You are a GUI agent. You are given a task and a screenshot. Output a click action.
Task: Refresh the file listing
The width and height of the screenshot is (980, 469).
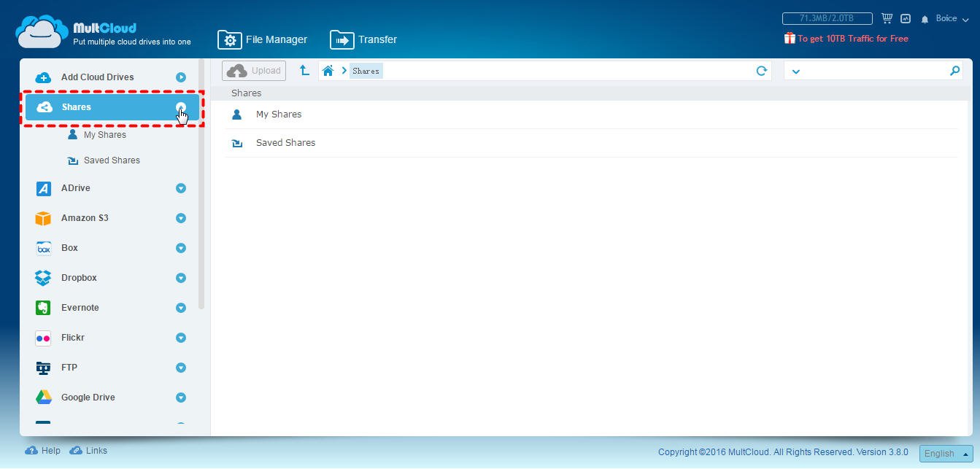point(762,70)
